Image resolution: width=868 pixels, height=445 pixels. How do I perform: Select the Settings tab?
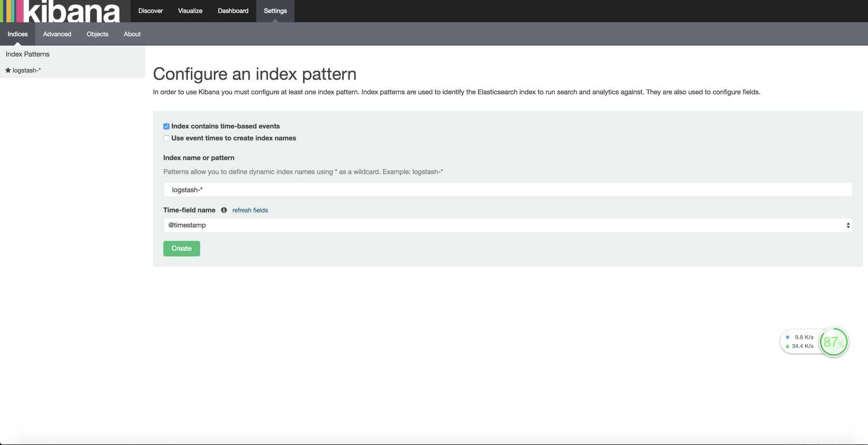[x=275, y=11]
